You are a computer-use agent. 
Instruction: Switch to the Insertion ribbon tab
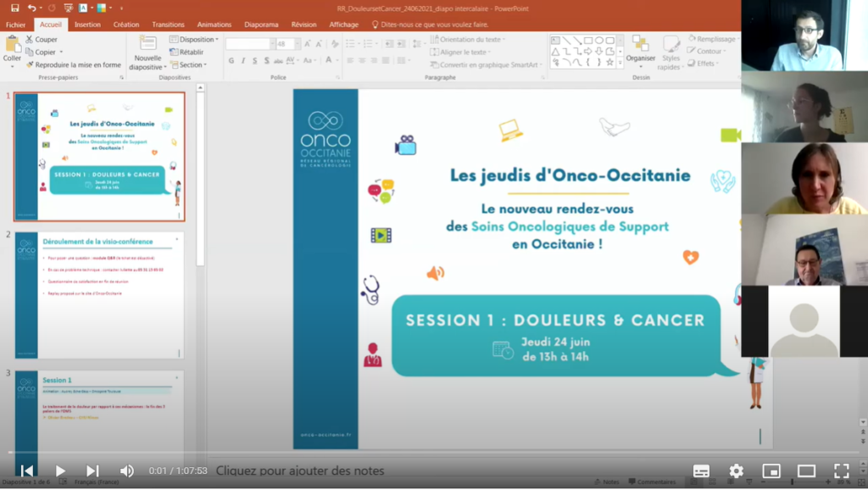pos(87,25)
